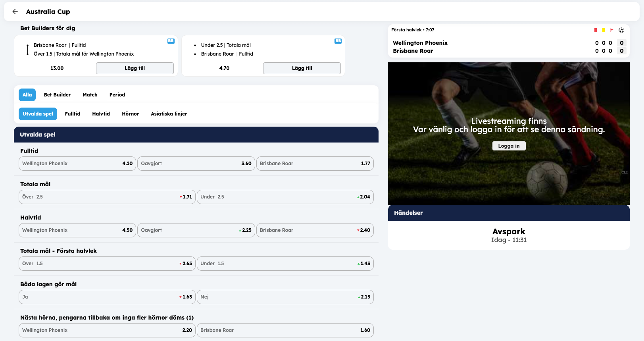Click the corner flag icon in scoreboard
The width and height of the screenshot is (644, 341).
point(611,30)
